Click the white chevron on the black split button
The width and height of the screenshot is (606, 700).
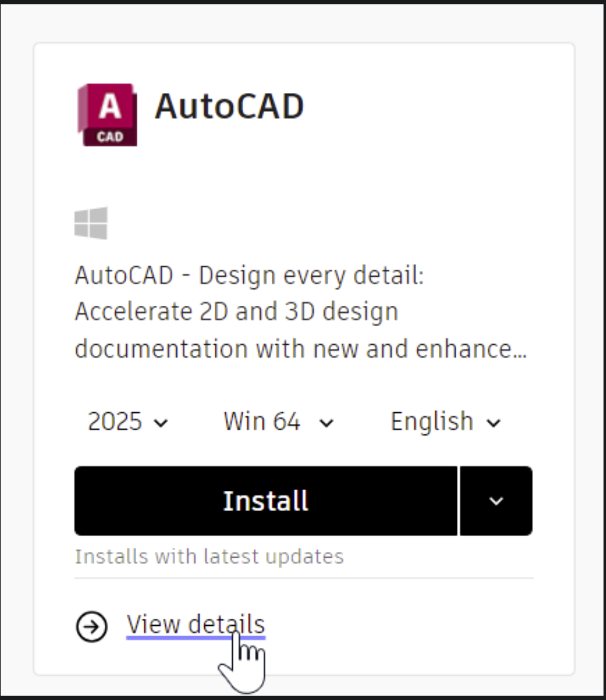496,501
